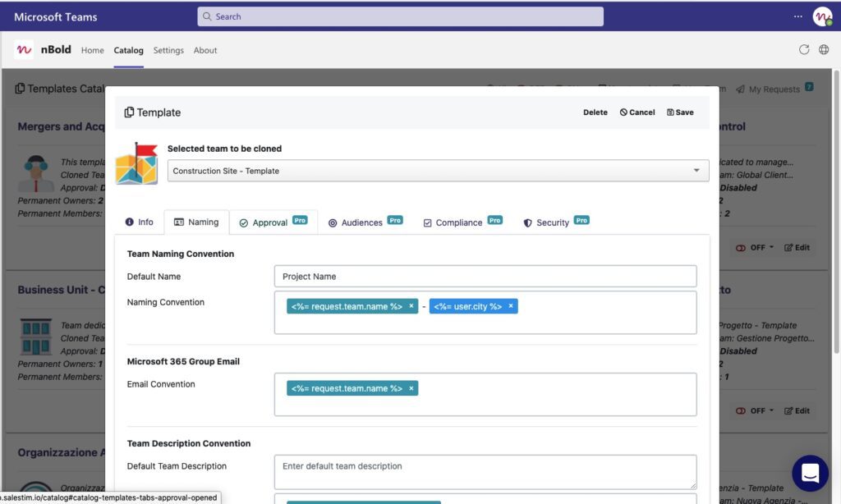
Task: Click the search magnifier icon
Action: click(207, 16)
